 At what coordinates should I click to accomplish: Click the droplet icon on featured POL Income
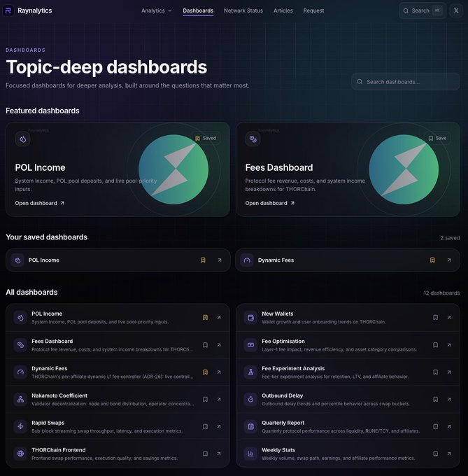pos(22,139)
